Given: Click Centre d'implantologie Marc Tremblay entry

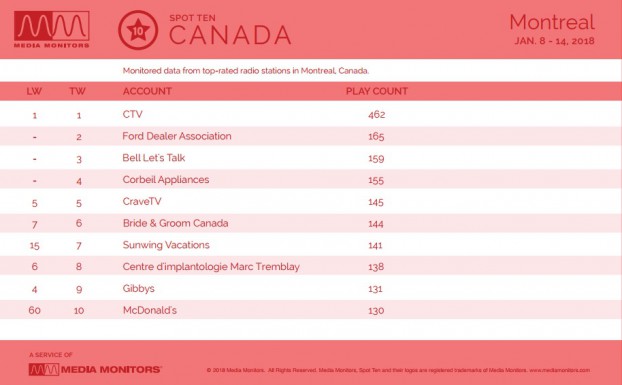Looking at the screenshot, I should tap(211, 267).
